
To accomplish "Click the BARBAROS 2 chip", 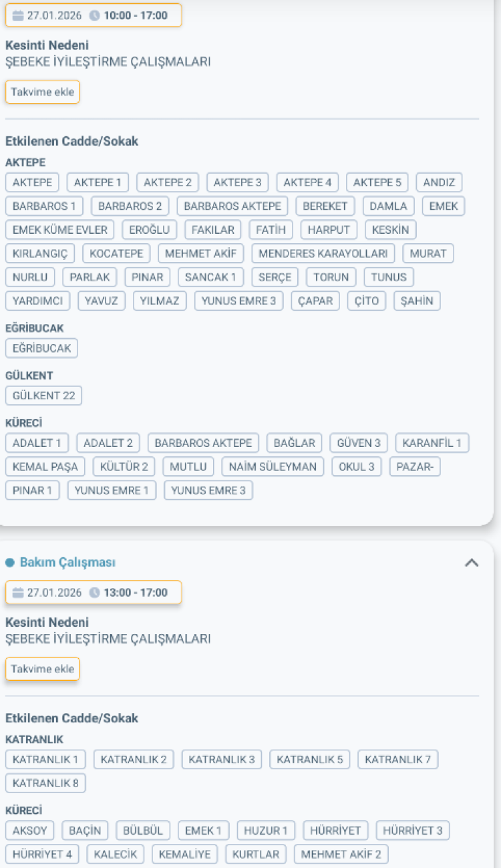I will (x=130, y=206).
